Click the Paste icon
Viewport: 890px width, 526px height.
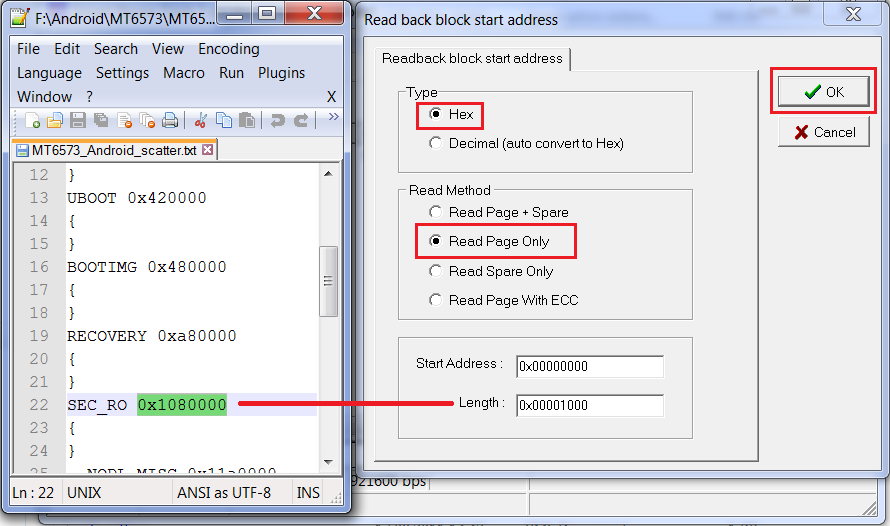point(247,120)
